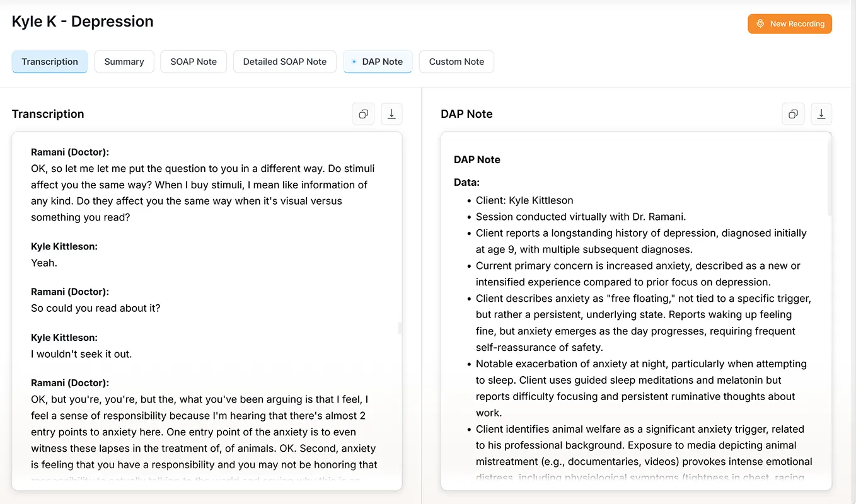Click the bullet about longstanding history of depression
This screenshot has width=856, height=504.
641,241
